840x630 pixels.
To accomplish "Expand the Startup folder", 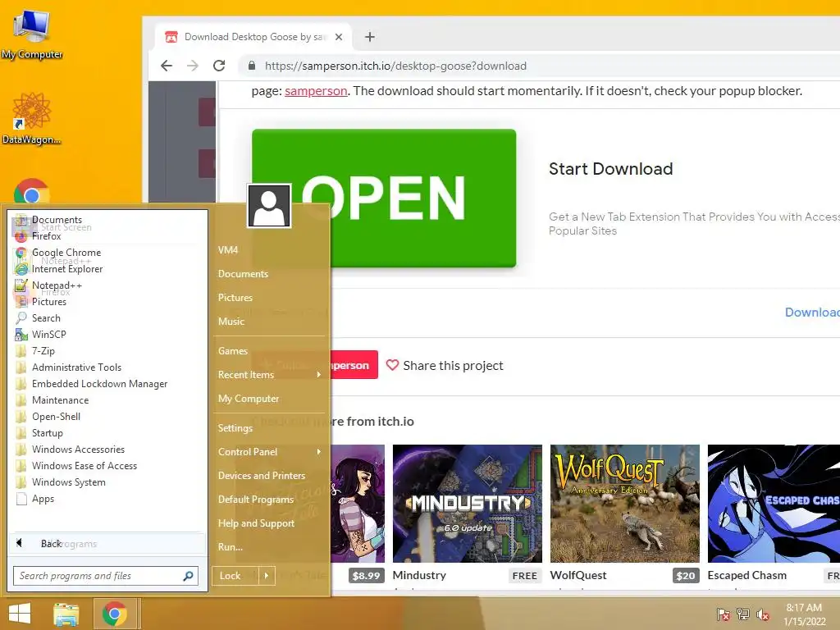I will [47, 433].
